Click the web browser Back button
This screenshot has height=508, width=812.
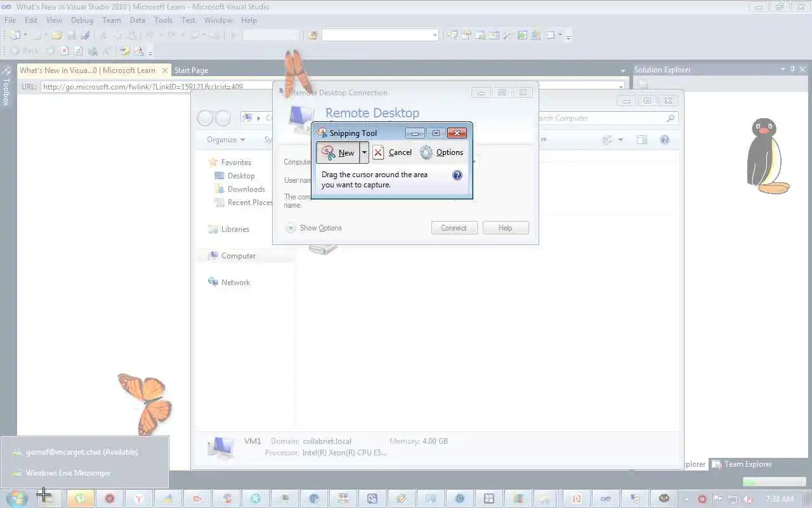[x=23, y=51]
